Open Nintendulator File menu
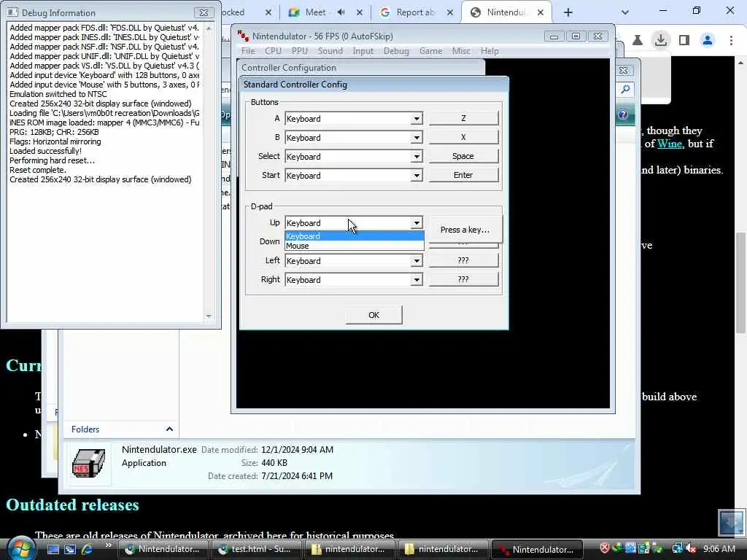The height and width of the screenshot is (560, 747). coord(248,51)
